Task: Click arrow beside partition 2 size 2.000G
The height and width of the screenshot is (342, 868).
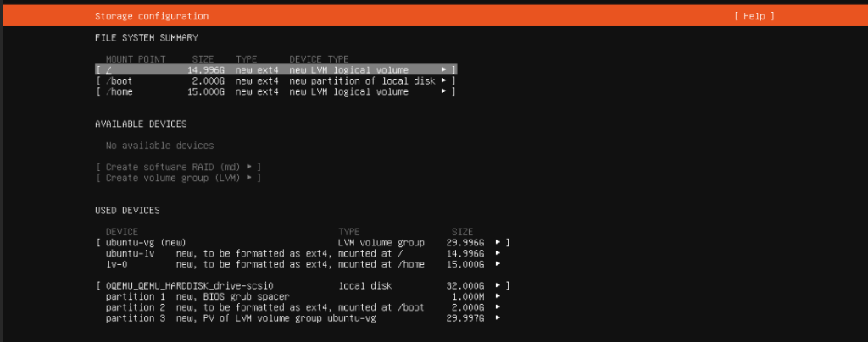Action: point(498,308)
